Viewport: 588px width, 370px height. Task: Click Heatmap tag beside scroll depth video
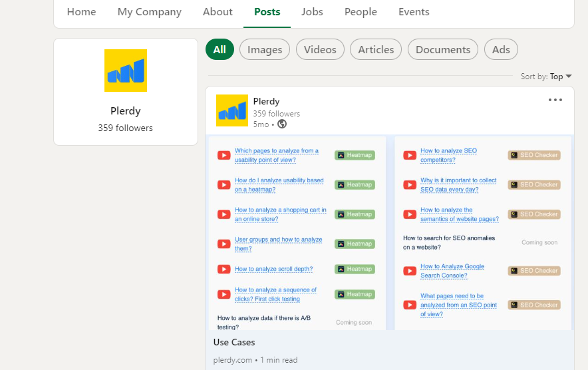pos(355,269)
